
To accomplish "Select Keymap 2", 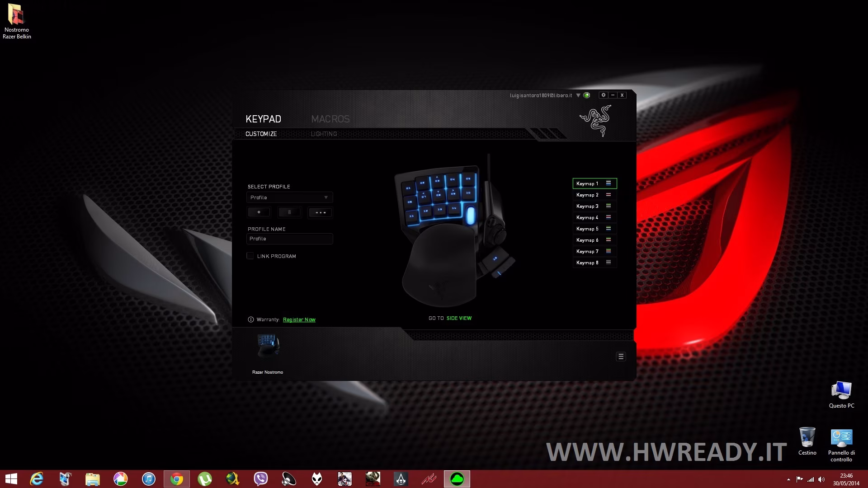I will 594,195.
